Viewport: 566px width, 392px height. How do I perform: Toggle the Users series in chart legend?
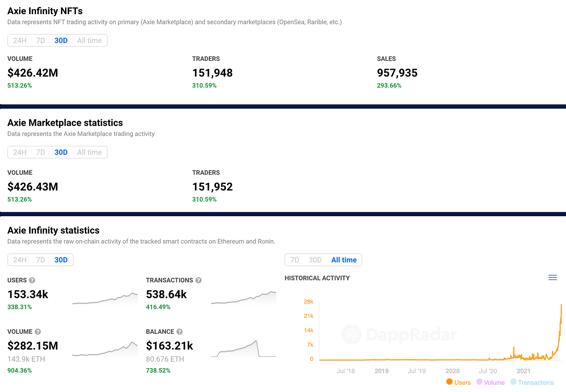tap(458, 382)
